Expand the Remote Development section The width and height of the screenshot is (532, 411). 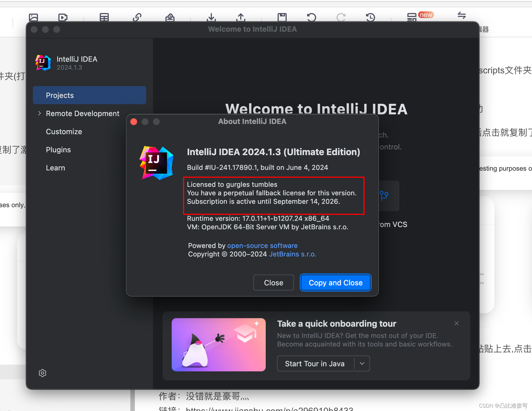39,113
